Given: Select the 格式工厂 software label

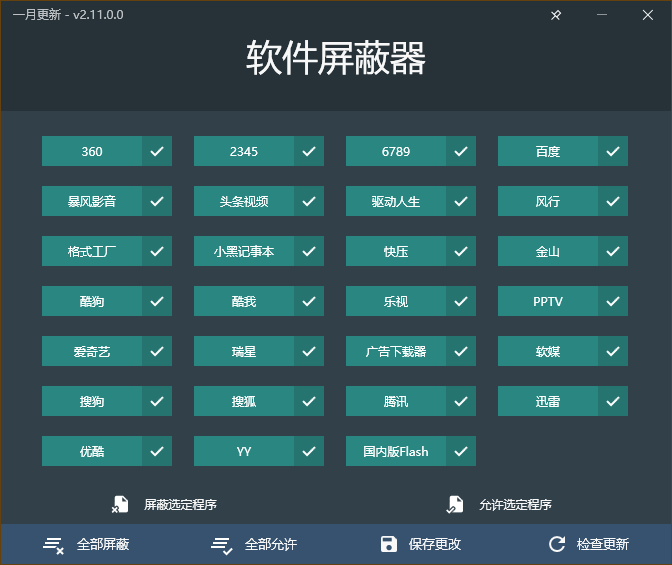Looking at the screenshot, I should pyautogui.click(x=92, y=251).
